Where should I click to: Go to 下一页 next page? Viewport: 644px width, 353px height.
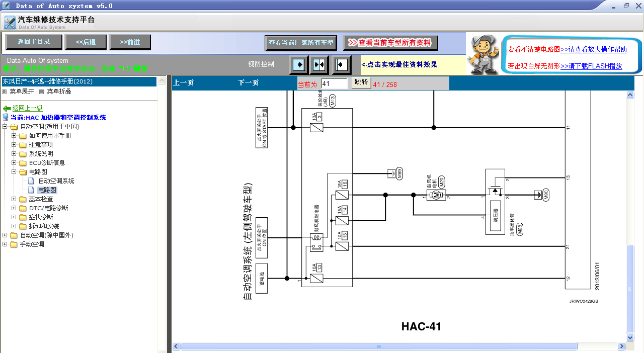248,83
